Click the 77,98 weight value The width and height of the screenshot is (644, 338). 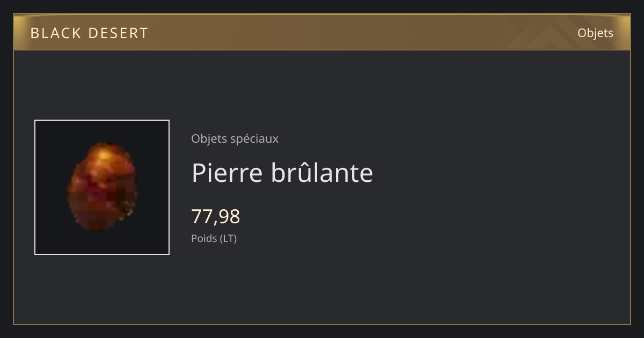tap(216, 217)
